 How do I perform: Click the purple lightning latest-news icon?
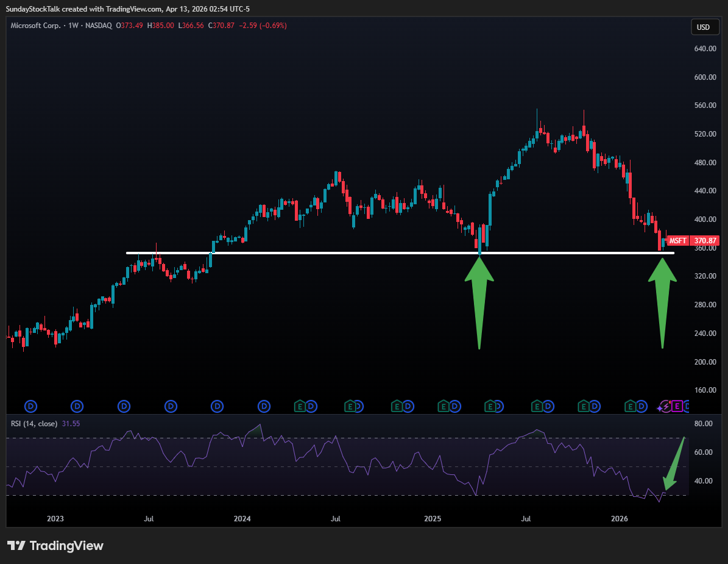pos(666,407)
